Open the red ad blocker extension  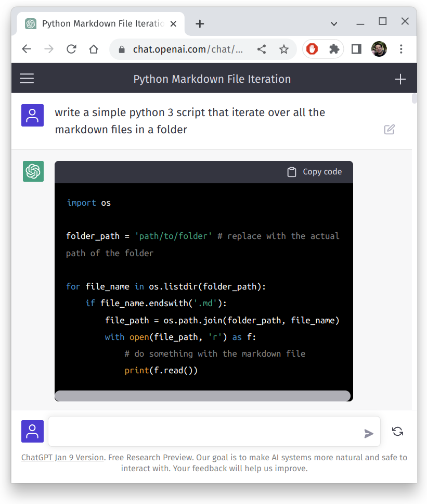[312, 49]
